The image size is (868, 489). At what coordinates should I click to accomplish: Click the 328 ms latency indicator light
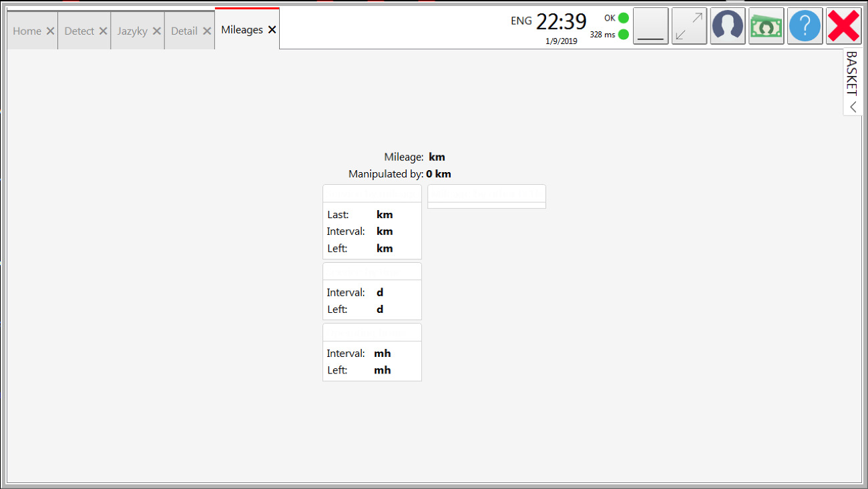coord(624,34)
